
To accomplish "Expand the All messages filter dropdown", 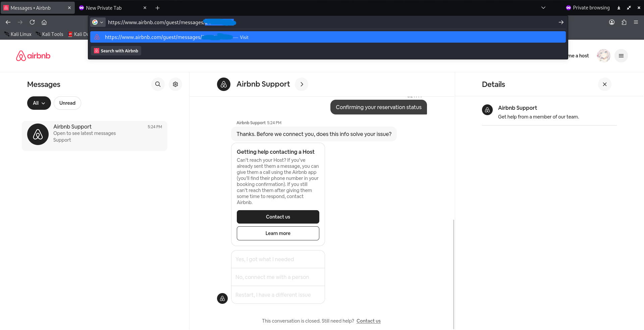I will click(39, 103).
